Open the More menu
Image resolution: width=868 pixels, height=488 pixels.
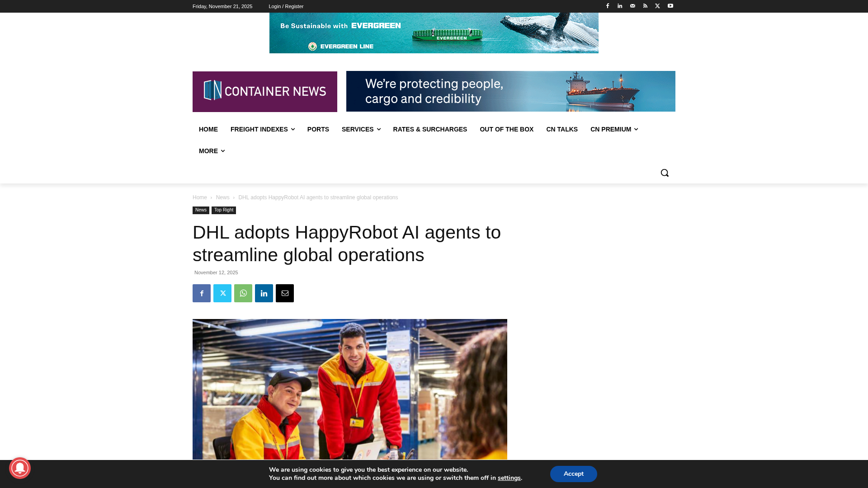tap(212, 151)
